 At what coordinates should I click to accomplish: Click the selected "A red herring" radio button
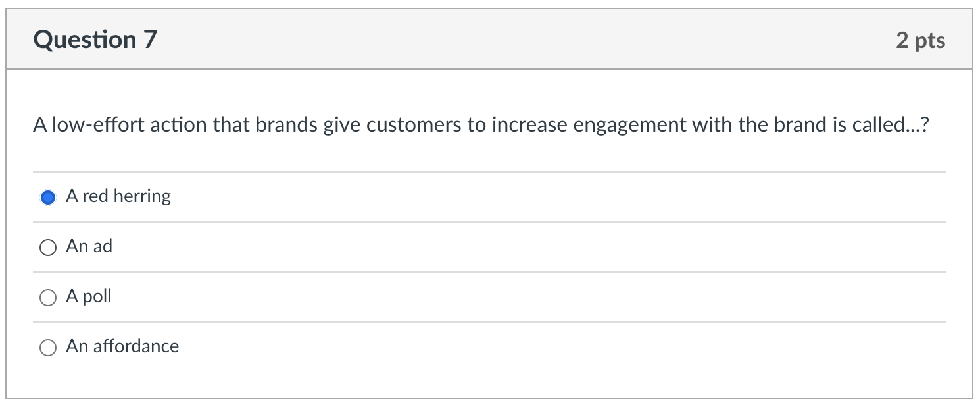pos(48,196)
